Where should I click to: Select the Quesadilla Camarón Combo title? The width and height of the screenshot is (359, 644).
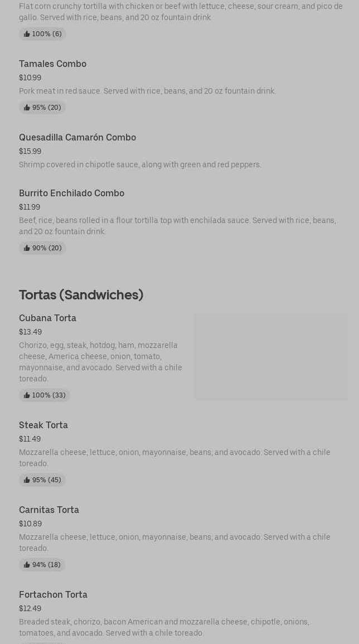pyautogui.click(x=77, y=137)
